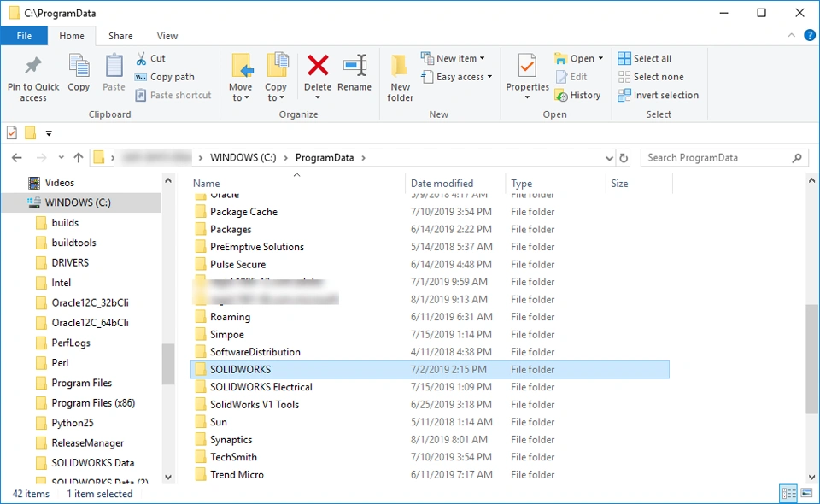Click the Edit button in Open group

(571, 77)
